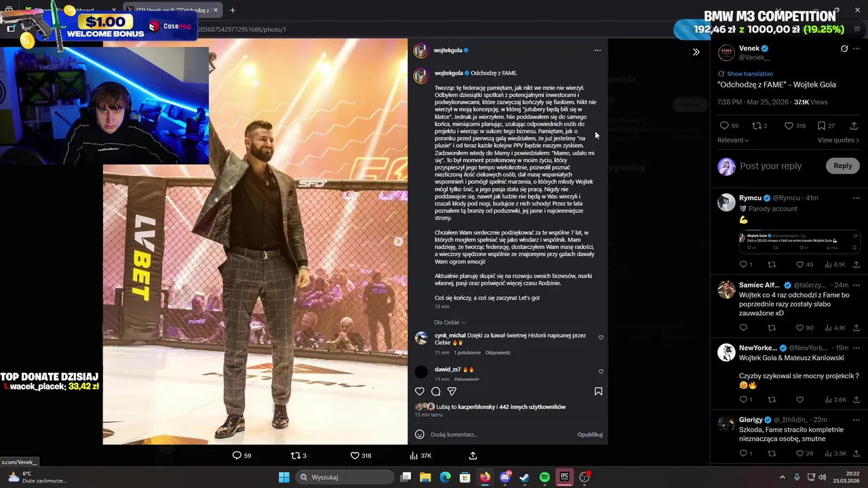Viewport: 868px width, 488px height.
Task: Close the Venek on X browser tab
Action: pos(216,10)
